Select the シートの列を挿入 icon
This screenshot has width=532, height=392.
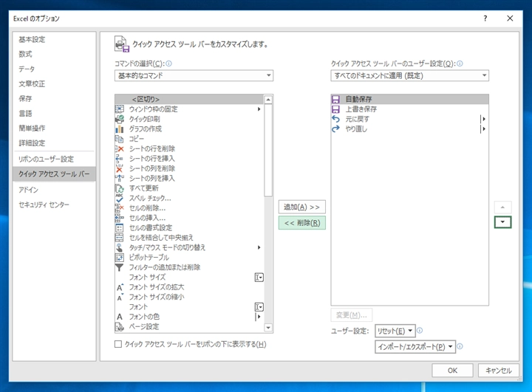[120, 178]
